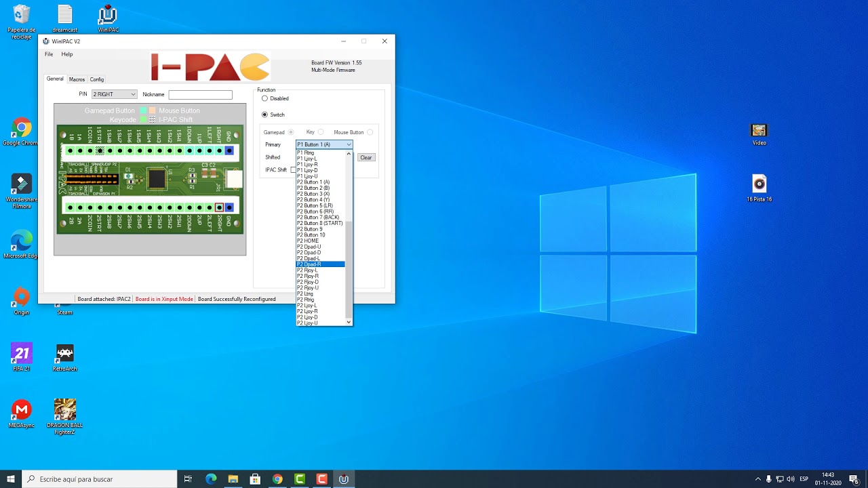This screenshot has width=868, height=488.
Task: Click the dropdown list scroll-down arrow
Action: 349,323
